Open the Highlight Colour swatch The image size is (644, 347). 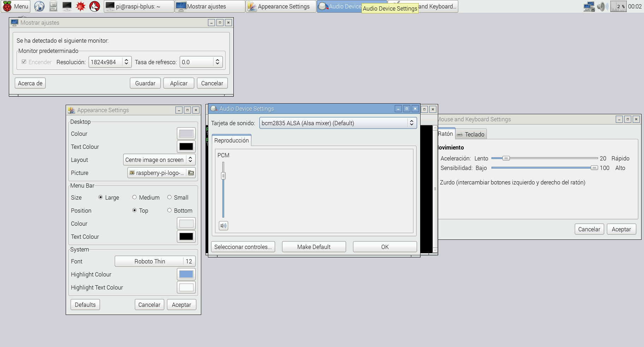pyautogui.click(x=186, y=274)
